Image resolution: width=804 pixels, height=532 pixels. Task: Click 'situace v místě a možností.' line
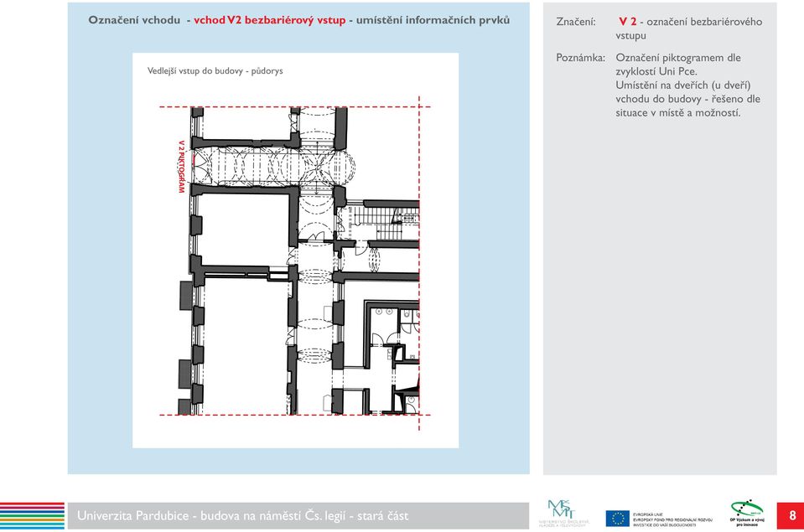point(678,113)
